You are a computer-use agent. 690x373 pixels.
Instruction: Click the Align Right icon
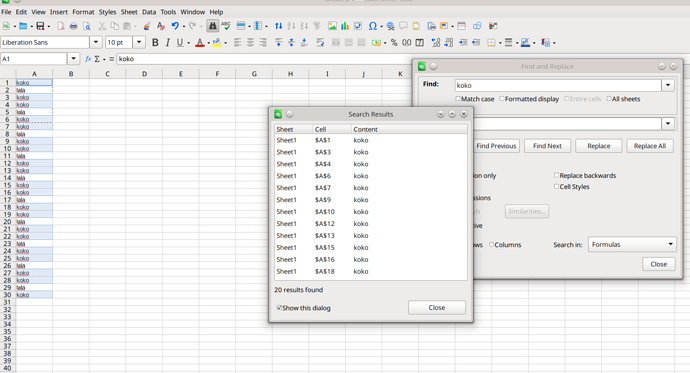point(263,43)
